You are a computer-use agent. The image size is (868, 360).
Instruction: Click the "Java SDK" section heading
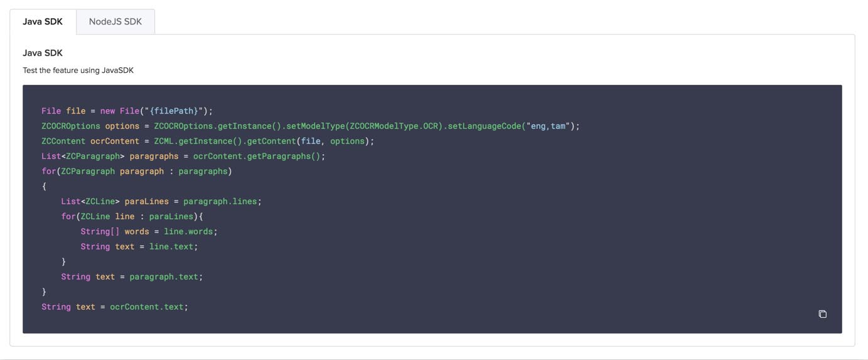click(43, 53)
